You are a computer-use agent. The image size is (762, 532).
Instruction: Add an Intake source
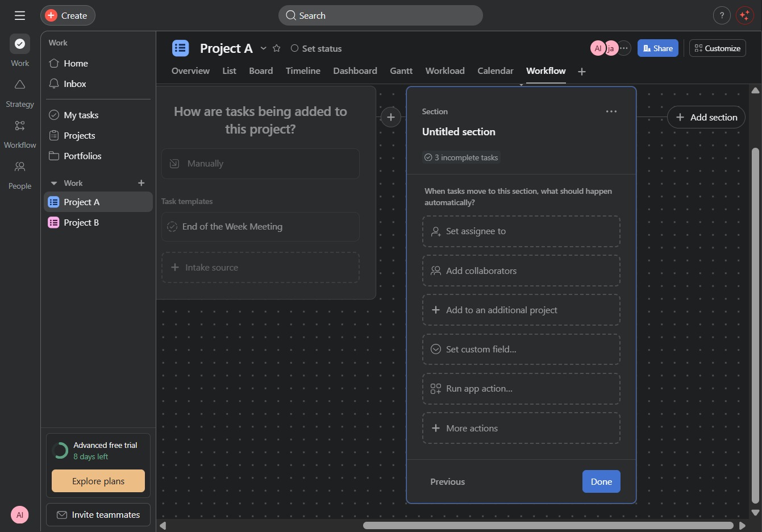tap(260, 268)
